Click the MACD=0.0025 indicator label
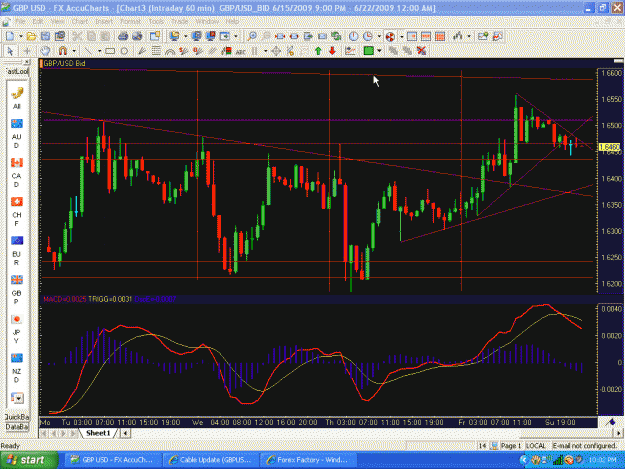 tap(65, 299)
